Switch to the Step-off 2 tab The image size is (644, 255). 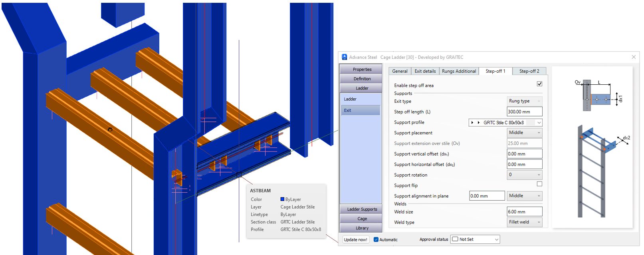click(529, 71)
